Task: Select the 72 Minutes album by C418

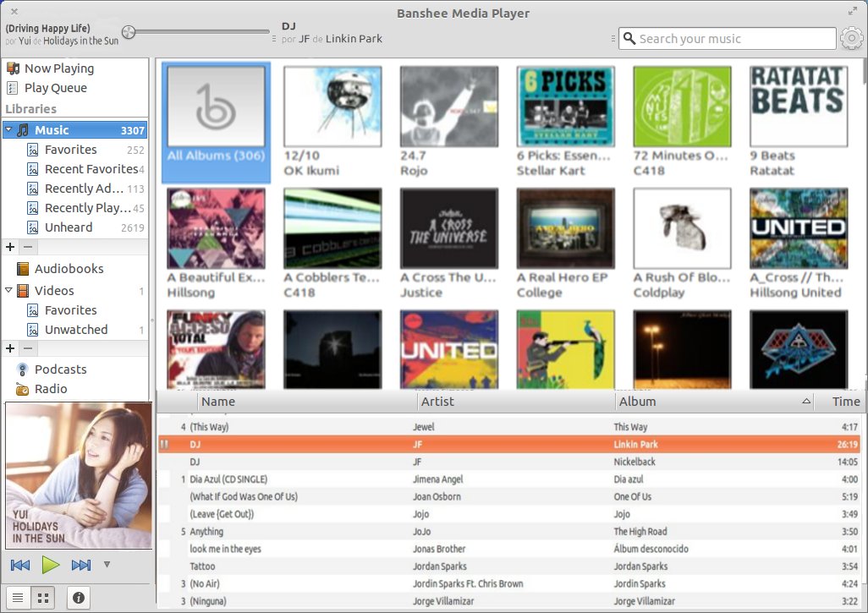Action: pos(682,122)
